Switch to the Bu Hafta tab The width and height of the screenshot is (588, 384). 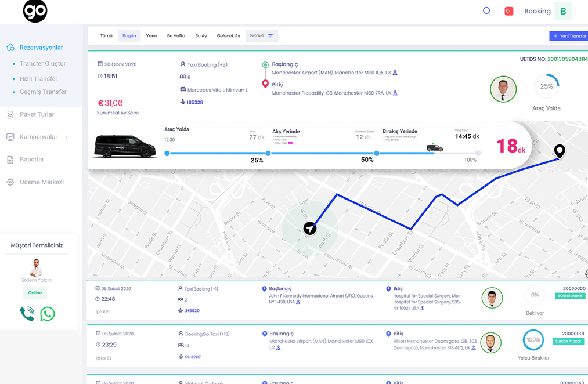tap(176, 36)
